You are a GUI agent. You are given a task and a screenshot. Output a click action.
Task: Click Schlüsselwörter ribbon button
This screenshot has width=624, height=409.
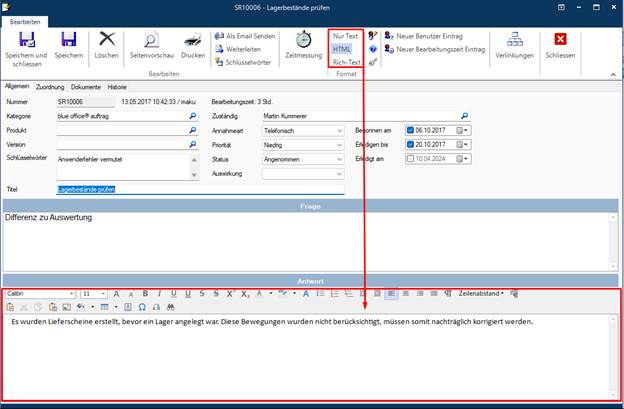243,62
